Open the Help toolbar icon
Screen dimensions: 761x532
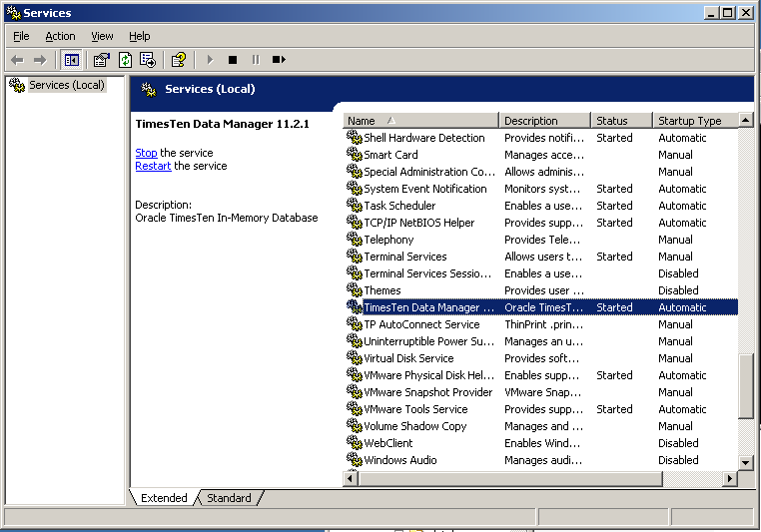pyautogui.click(x=179, y=60)
